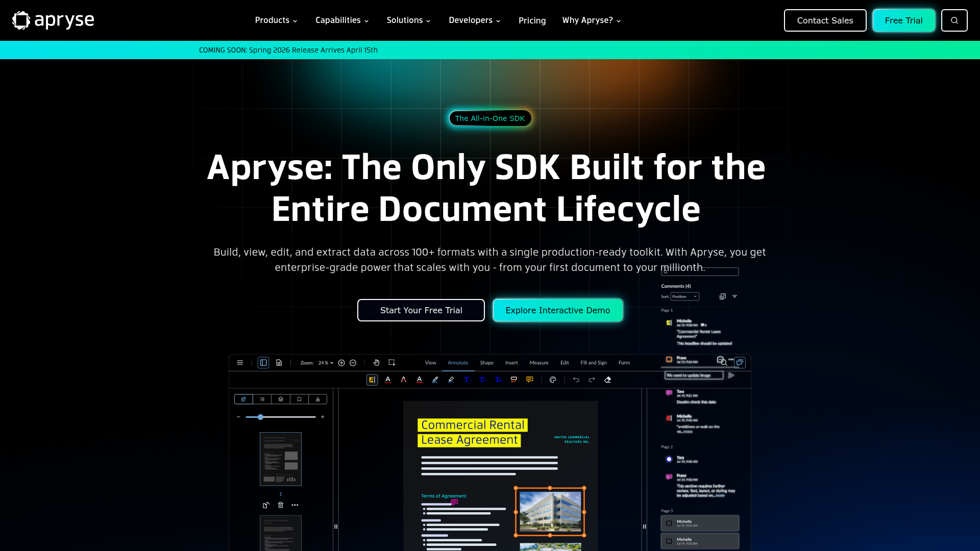Screen dimensions: 980x551
Task: Adjust the thumbnail size slider in left panel
Action: pyautogui.click(x=260, y=417)
